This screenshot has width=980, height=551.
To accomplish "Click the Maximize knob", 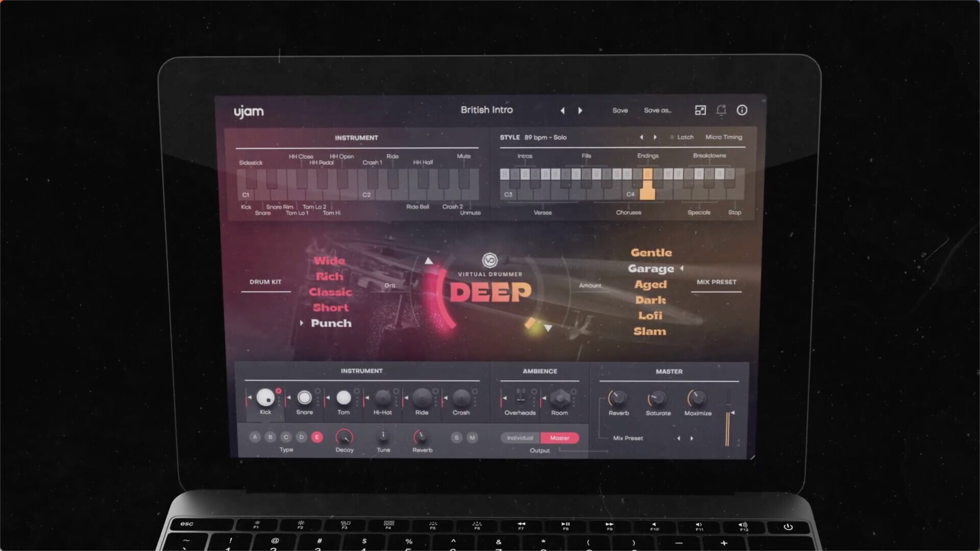I will 697,398.
